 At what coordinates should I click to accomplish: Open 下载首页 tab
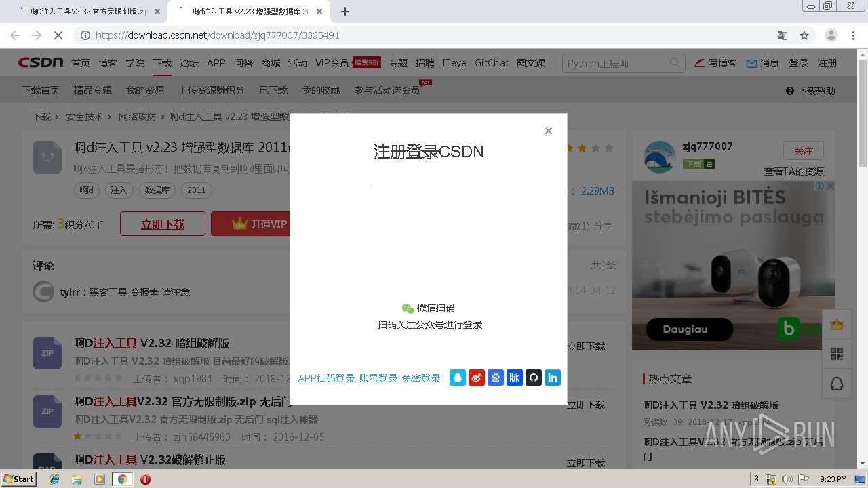(41, 90)
